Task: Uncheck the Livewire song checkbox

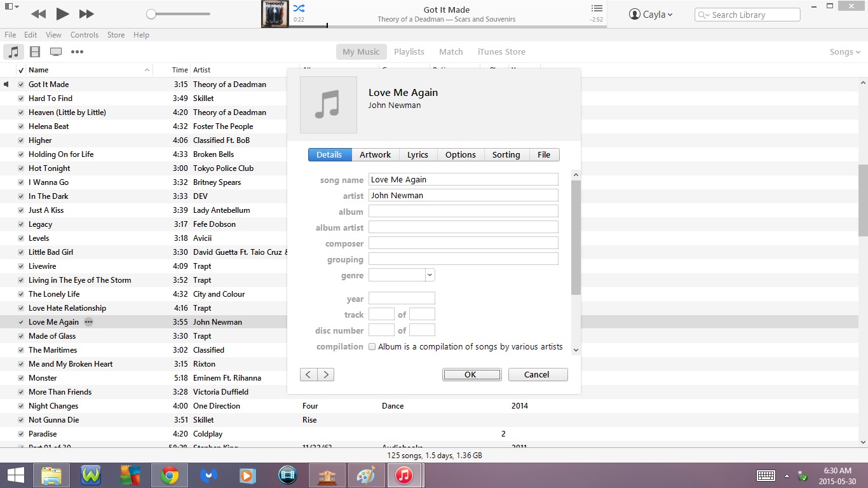Action: tap(21, 266)
